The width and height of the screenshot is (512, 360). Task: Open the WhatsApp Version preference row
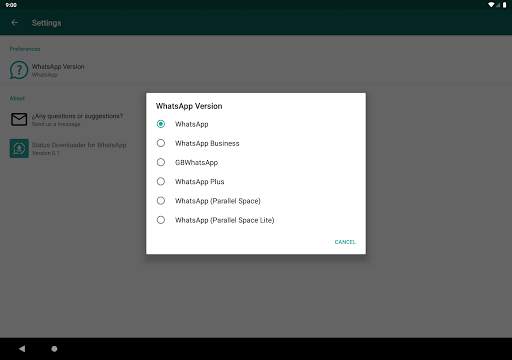256,70
